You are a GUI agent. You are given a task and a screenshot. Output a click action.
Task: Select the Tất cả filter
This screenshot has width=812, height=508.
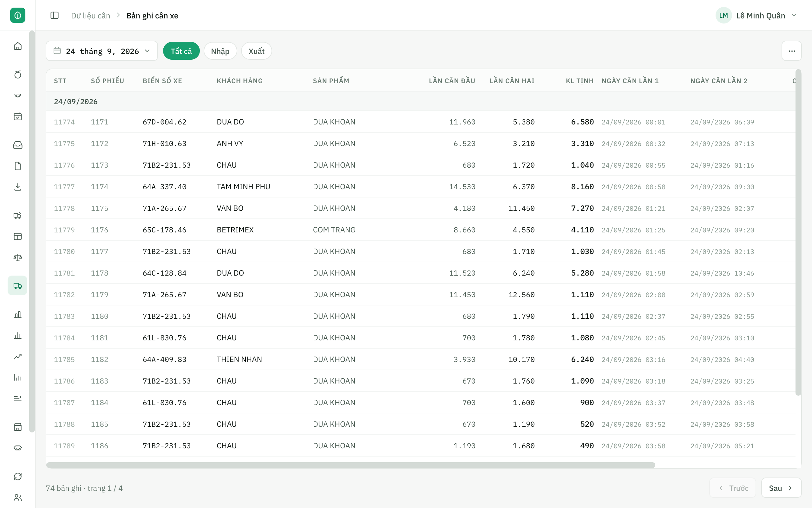point(181,51)
